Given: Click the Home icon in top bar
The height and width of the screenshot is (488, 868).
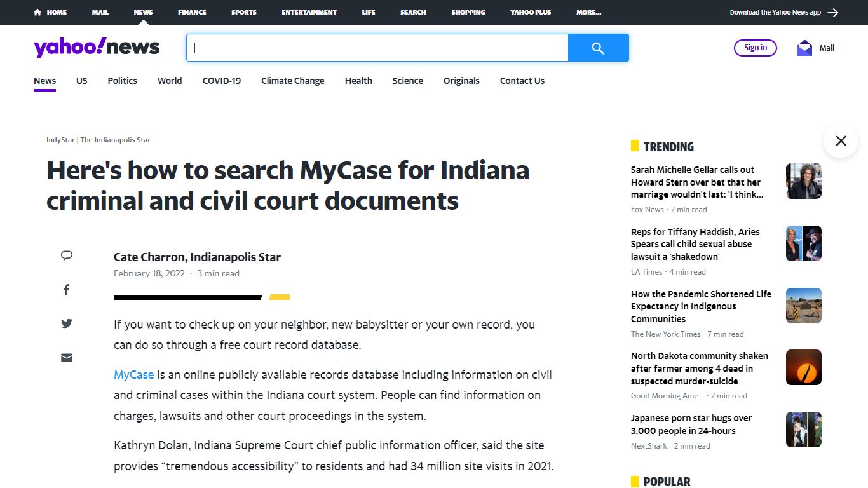Looking at the screenshot, I should (38, 12).
